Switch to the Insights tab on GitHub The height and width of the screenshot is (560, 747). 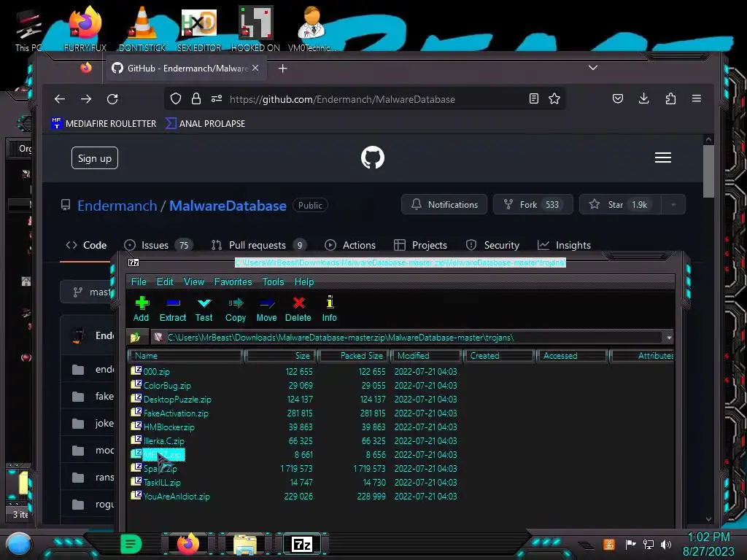[564, 245]
